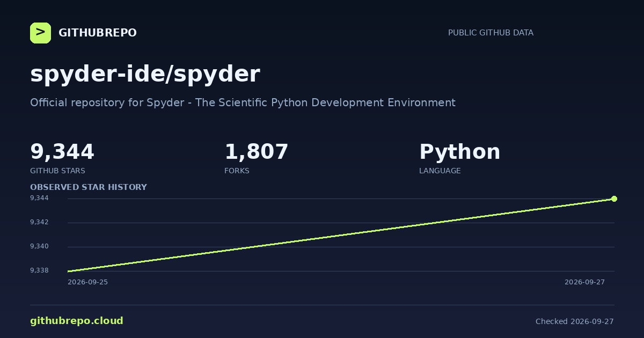This screenshot has width=644, height=338.
Task: Click the 2026-09-25 x-axis date
Action: pyautogui.click(x=87, y=282)
